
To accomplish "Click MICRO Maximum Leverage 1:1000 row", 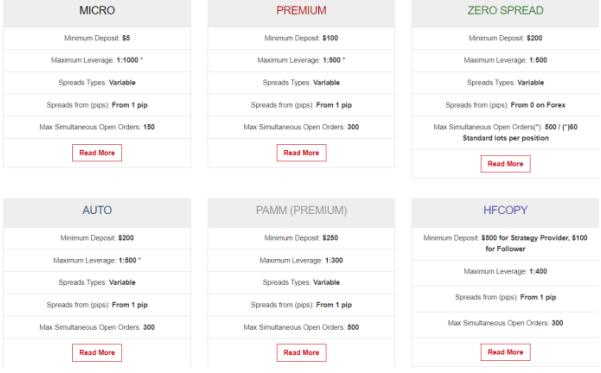I will coord(97,60).
